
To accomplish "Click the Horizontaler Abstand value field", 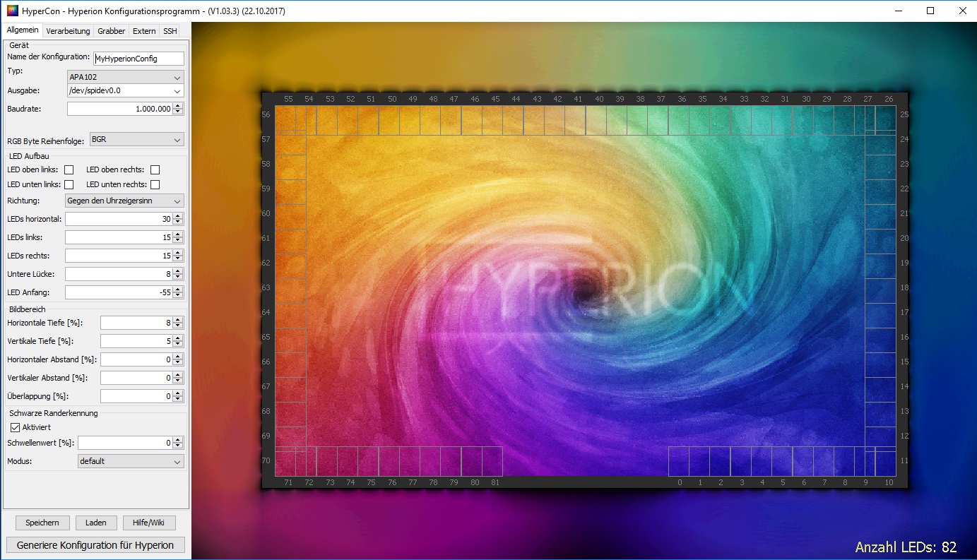I will [136, 359].
